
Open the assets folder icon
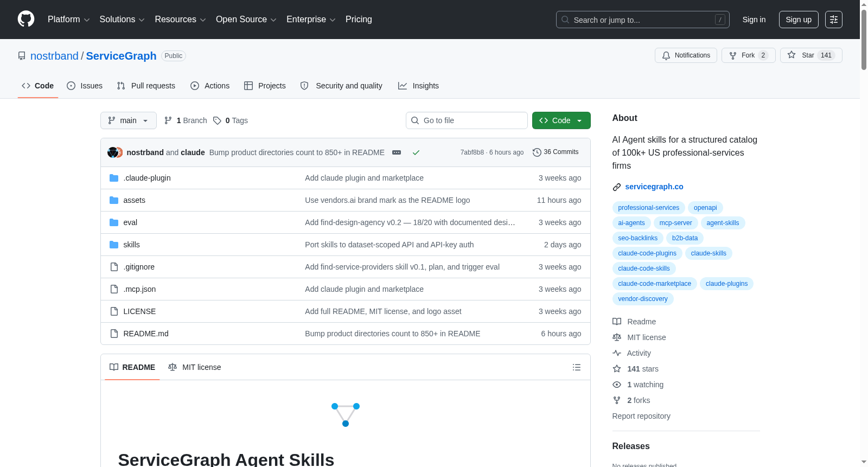click(x=114, y=200)
